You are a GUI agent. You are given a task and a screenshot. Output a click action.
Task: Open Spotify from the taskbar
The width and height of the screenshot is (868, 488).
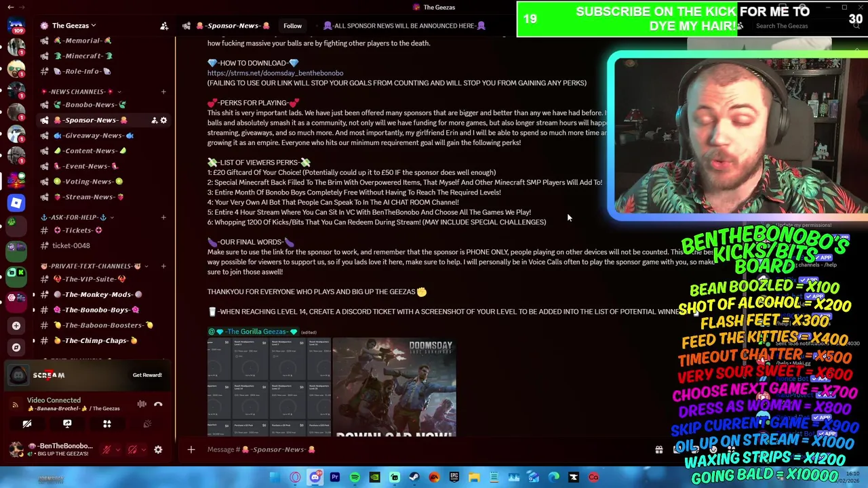click(355, 477)
